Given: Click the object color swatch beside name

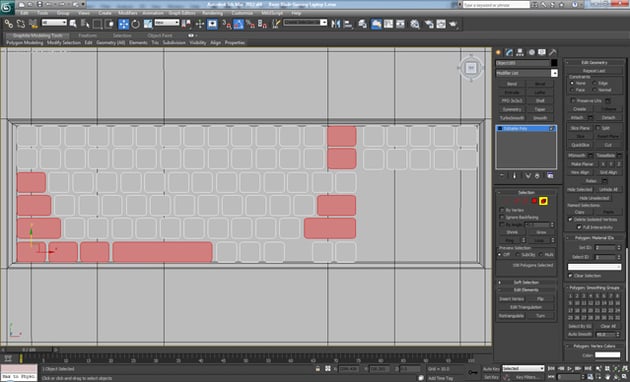Looking at the screenshot, I should tap(554, 63).
